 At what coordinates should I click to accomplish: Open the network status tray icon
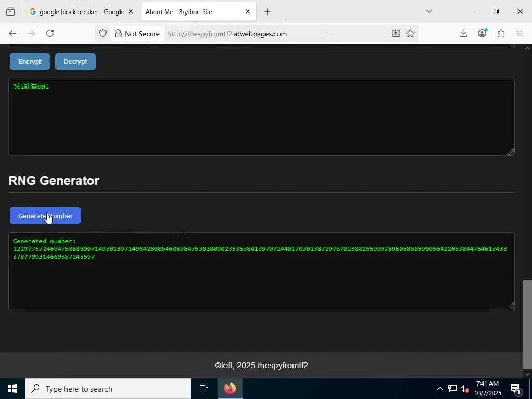point(453,389)
